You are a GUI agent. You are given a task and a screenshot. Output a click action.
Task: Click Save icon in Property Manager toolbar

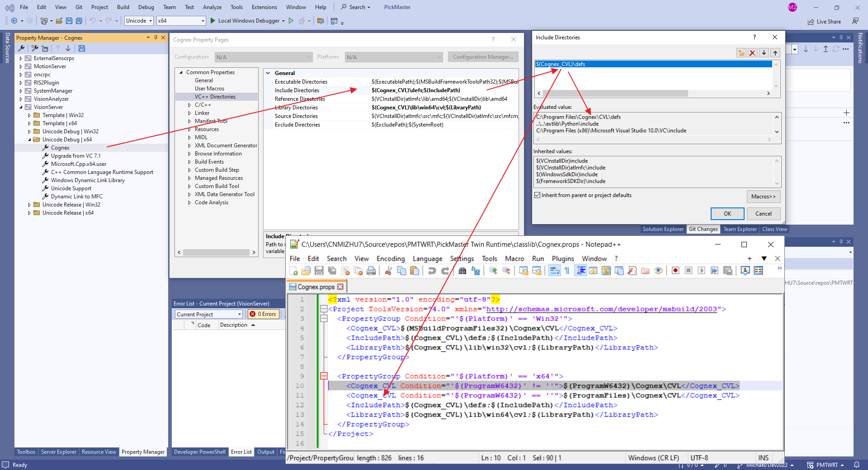pyautogui.click(x=82, y=48)
